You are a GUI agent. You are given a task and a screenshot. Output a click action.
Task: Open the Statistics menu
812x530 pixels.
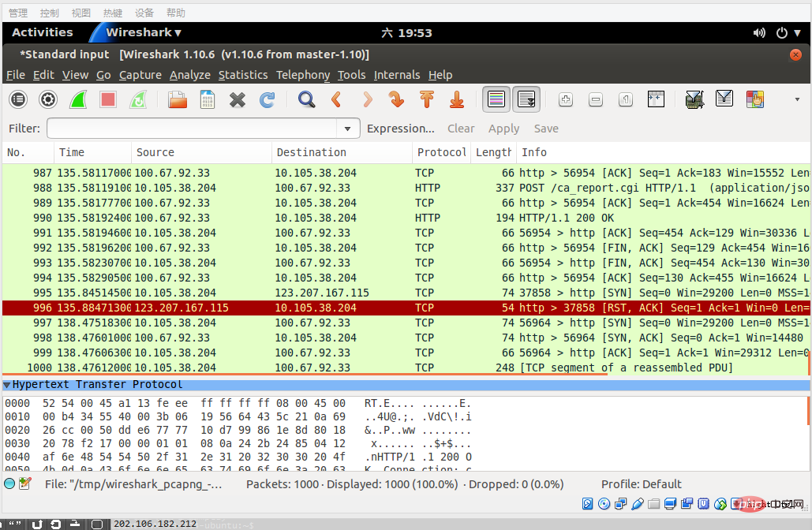243,75
